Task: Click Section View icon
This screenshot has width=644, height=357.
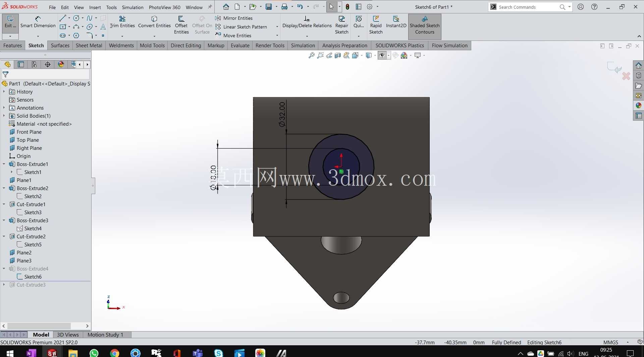Action: coord(338,56)
